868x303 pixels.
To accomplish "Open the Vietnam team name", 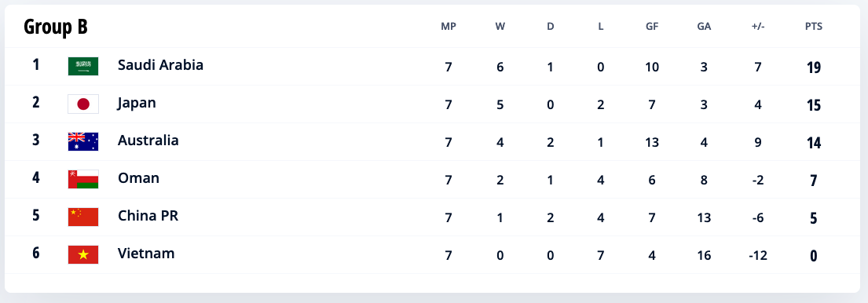I will point(146,254).
